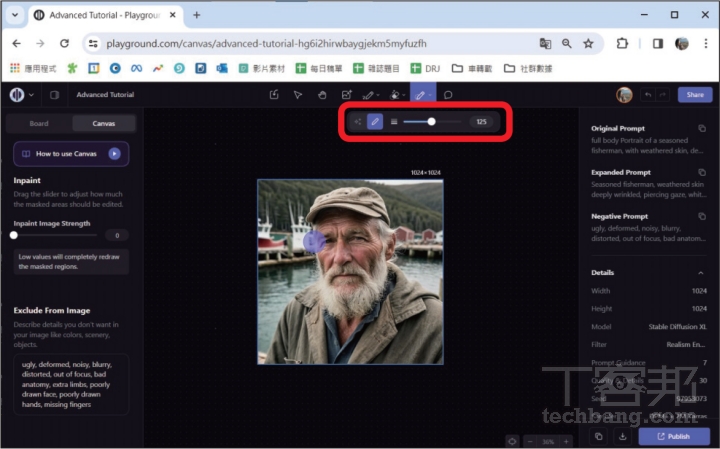Bookmark this page with the star
Screen dimensions: 720x449
[x=588, y=44]
